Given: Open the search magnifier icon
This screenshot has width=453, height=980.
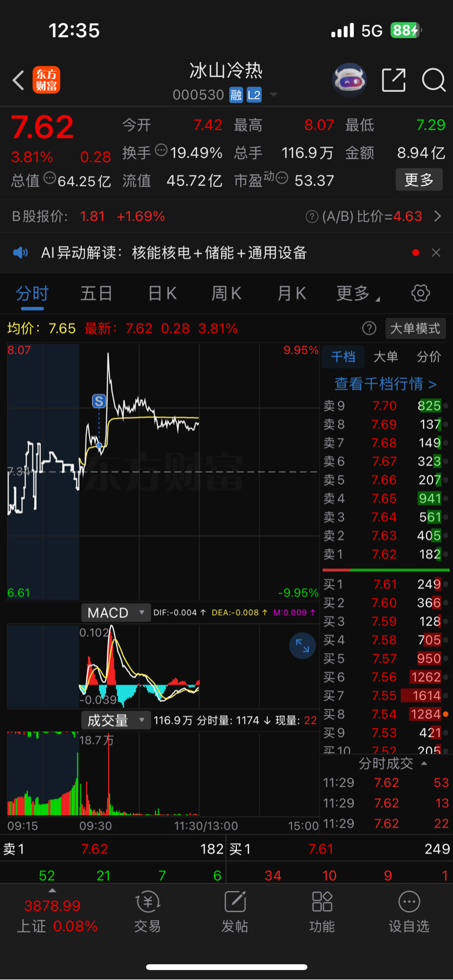Looking at the screenshot, I should [434, 80].
